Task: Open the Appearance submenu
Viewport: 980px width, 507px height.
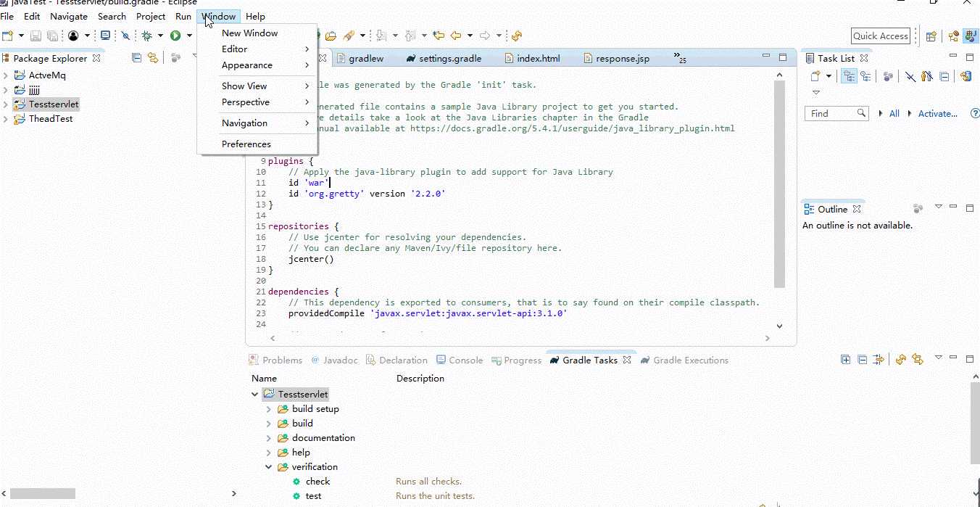Action: pyautogui.click(x=257, y=65)
